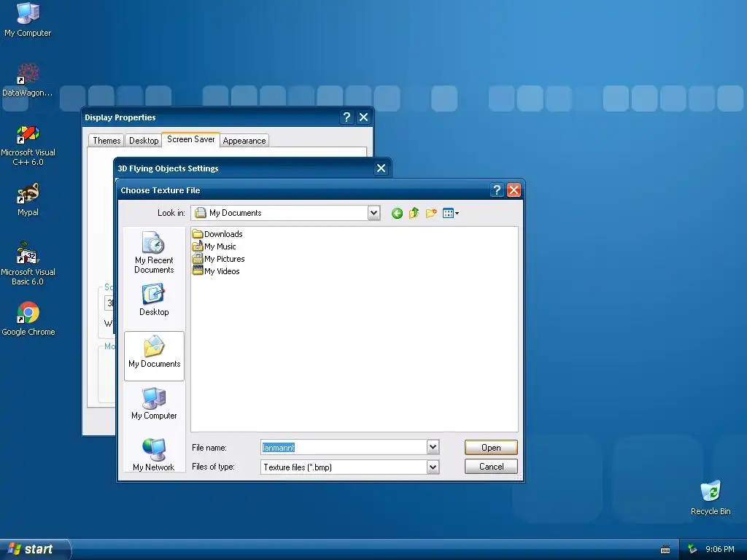Image resolution: width=747 pixels, height=560 pixels.
Task: Select the My Pictures folder
Action: (x=219, y=259)
